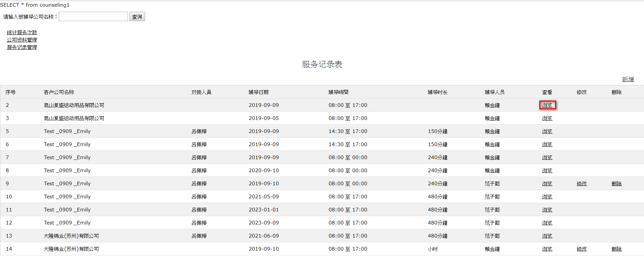Click 新增 to add a record

628,79
